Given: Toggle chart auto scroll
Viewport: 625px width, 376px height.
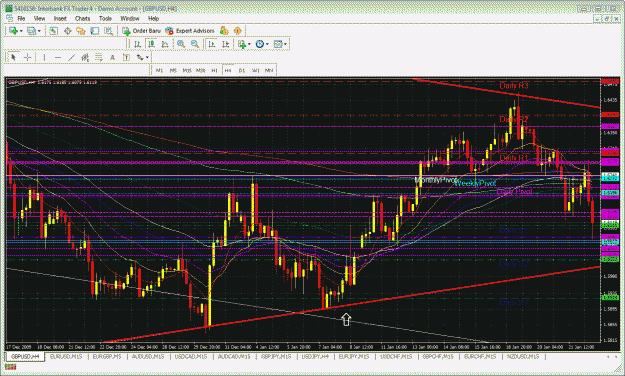Looking at the screenshot, I should pos(212,44).
